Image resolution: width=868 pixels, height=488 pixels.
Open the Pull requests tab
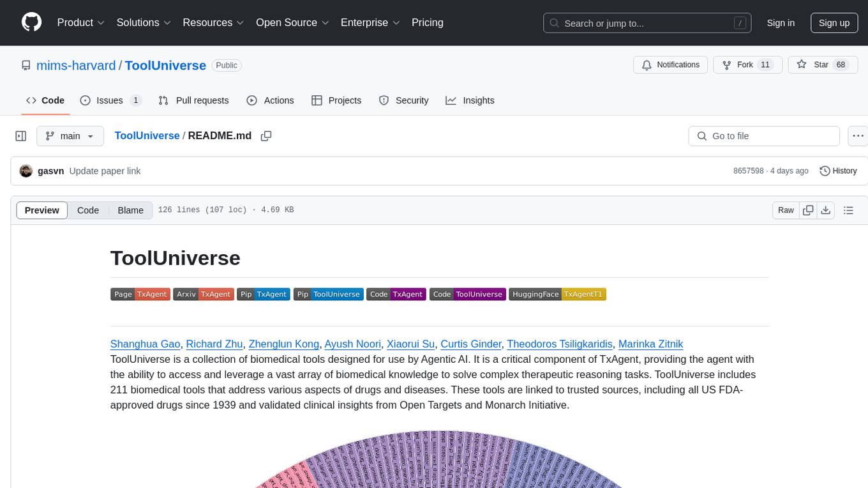click(193, 100)
